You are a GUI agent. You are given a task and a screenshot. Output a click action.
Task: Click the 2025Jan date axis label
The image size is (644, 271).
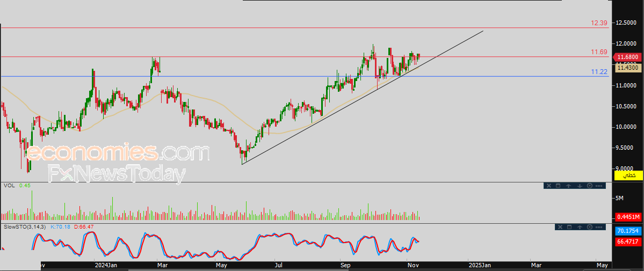pyautogui.click(x=480, y=265)
